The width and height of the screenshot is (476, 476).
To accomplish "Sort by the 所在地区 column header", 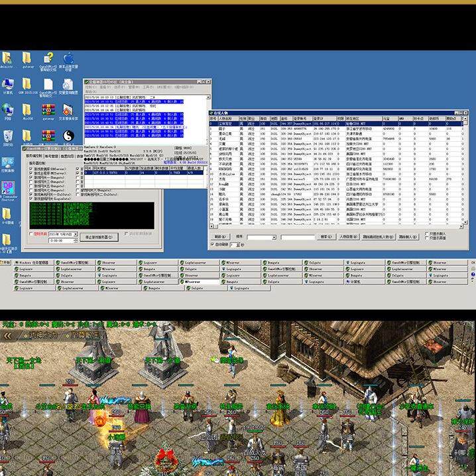I will click(x=363, y=118).
